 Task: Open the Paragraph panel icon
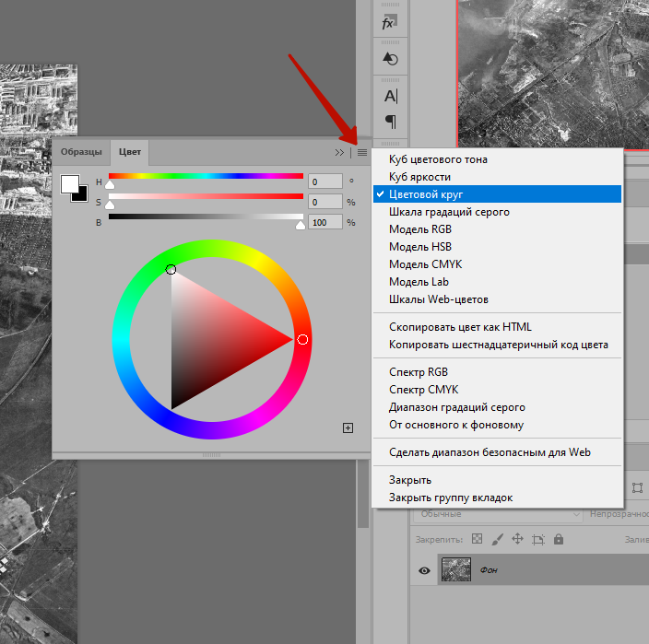tap(390, 122)
